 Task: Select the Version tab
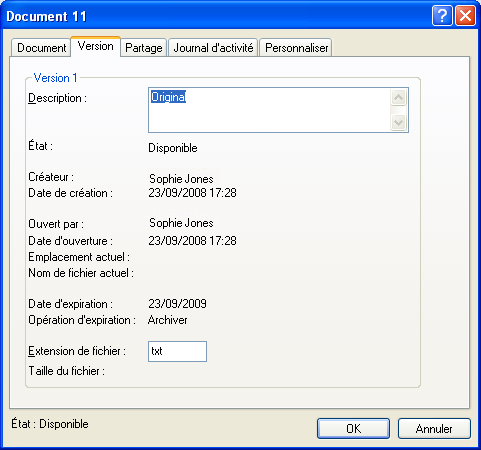pos(96,46)
